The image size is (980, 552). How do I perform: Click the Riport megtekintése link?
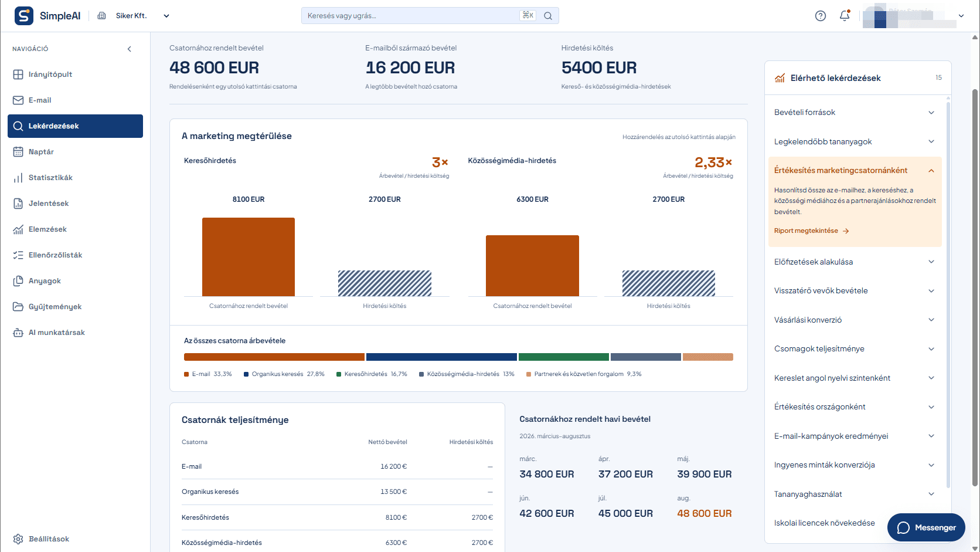click(811, 231)
